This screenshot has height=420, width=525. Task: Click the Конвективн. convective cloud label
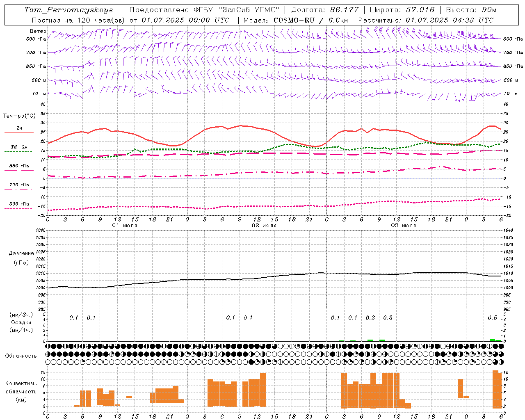coord(21,383)
